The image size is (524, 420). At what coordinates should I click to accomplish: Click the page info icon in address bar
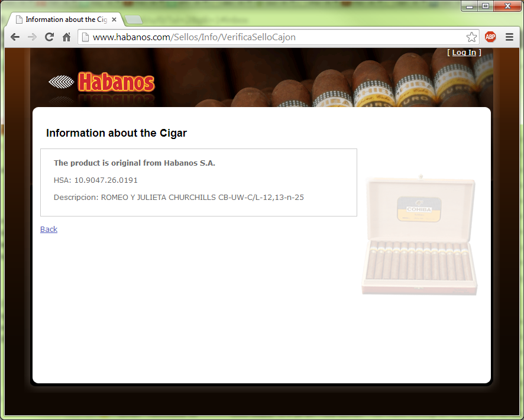pyautogui.click(x=86, y=37)
